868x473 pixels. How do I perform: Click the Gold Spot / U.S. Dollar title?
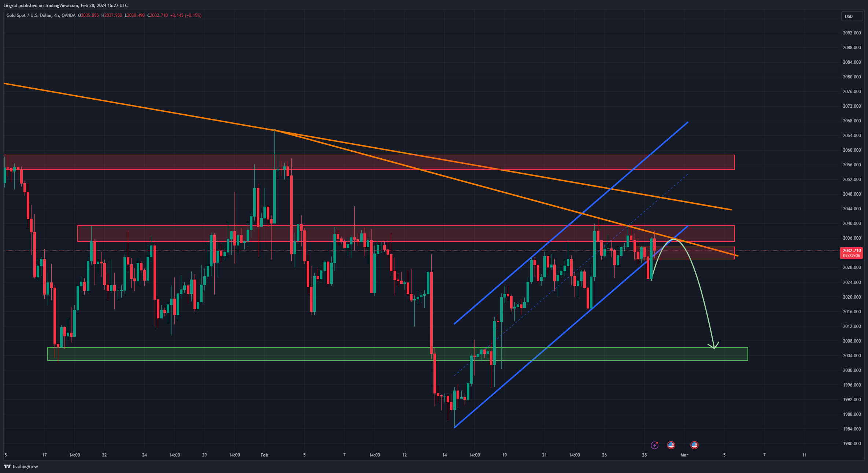29,15
